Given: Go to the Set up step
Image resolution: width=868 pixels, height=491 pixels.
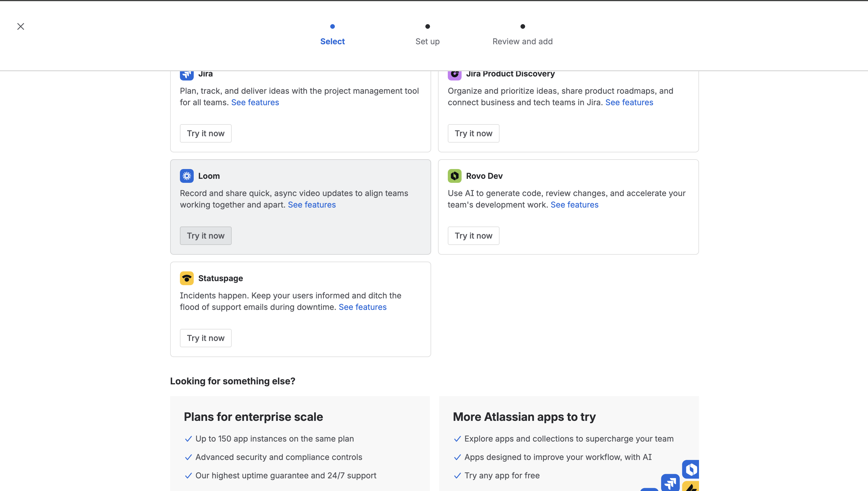Looking at the screenshot, I should (427, 41).
